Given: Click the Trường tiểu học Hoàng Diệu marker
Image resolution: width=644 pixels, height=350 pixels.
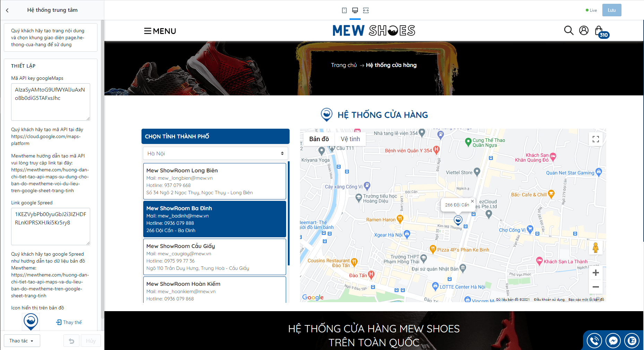Looking at the screenshot, I should pyautogui.click(x=359, y=198).
